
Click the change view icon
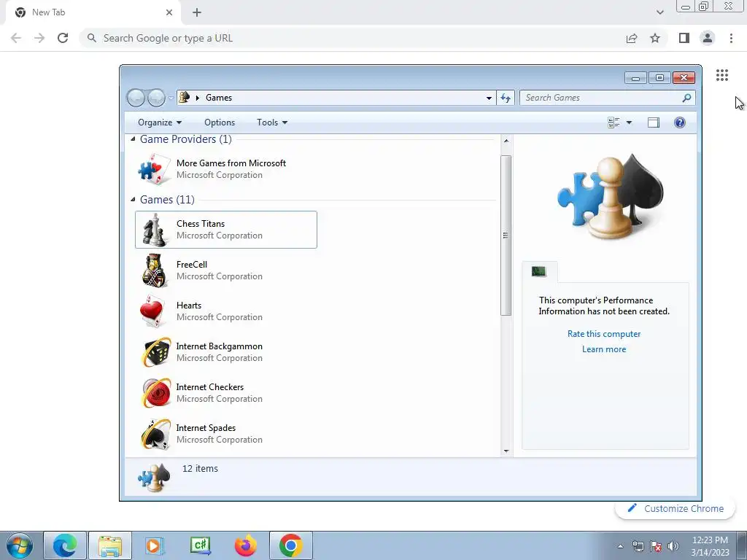pos(614,122)
